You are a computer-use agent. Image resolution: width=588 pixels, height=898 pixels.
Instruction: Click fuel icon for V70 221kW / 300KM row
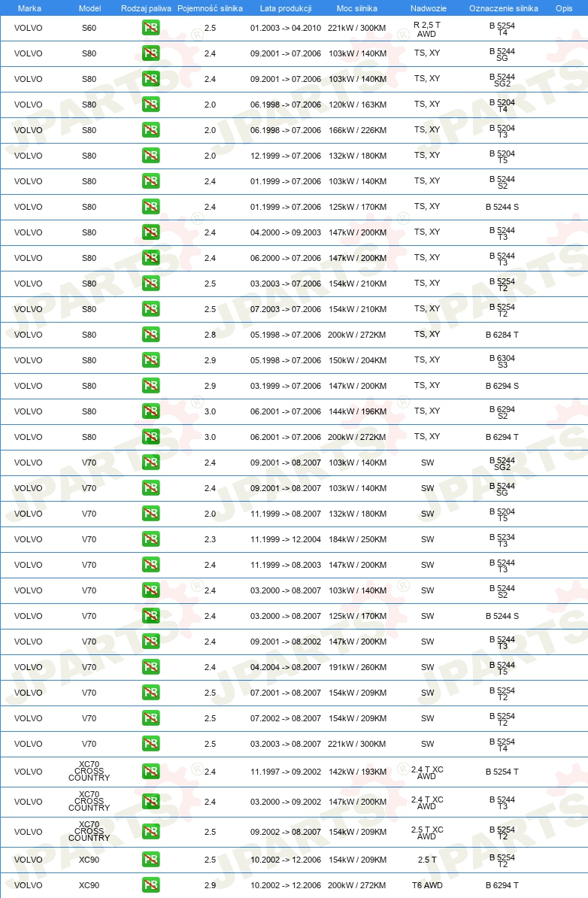151,744
